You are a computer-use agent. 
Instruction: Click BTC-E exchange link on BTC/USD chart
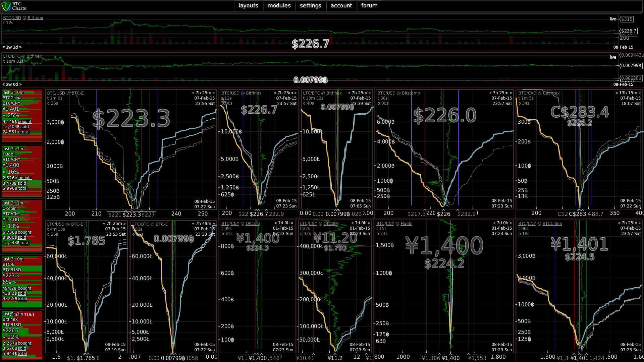(77, 93)
